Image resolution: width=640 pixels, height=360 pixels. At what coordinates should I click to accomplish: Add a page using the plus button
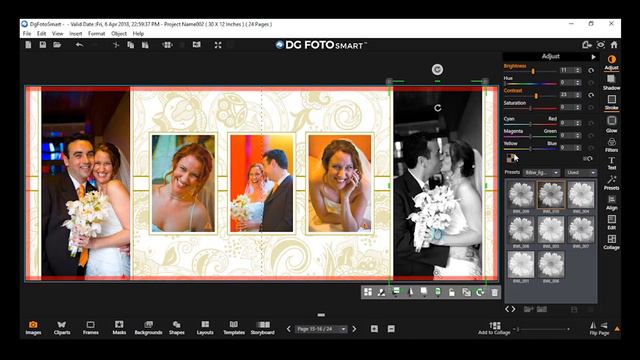click(x=374, y=329)
